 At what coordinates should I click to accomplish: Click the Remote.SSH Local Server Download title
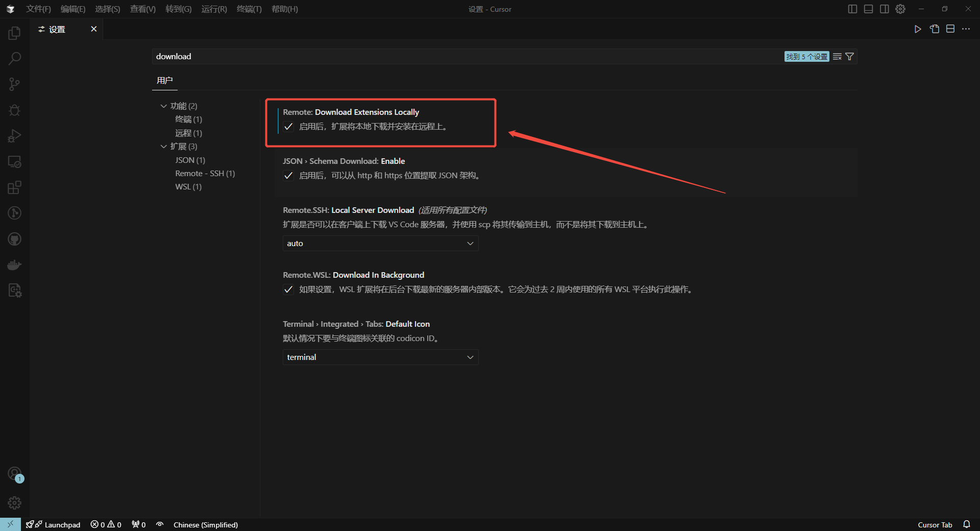click(x=348, y=210)
